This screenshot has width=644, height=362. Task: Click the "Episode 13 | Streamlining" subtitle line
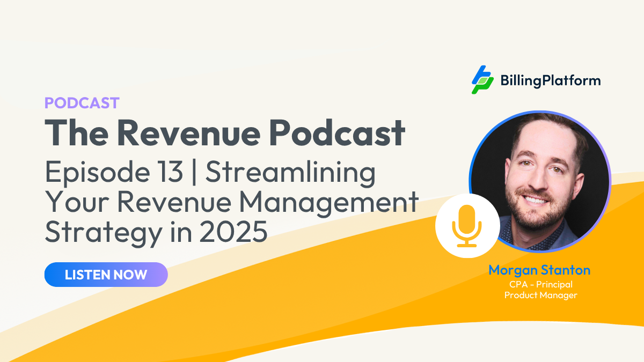[210, 174]
